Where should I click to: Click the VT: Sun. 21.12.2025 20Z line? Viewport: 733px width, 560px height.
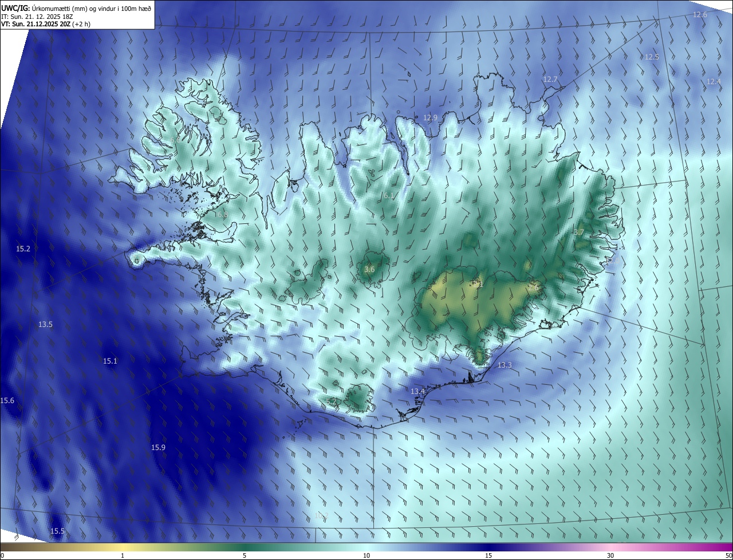point(46,24)
